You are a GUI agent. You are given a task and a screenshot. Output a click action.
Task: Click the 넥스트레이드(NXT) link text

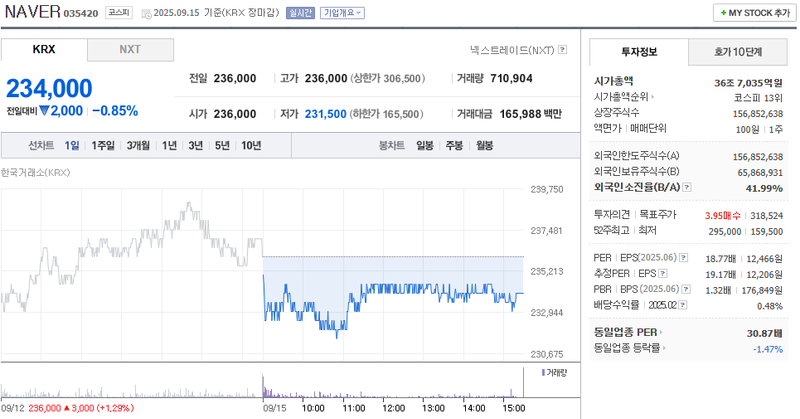512,50
